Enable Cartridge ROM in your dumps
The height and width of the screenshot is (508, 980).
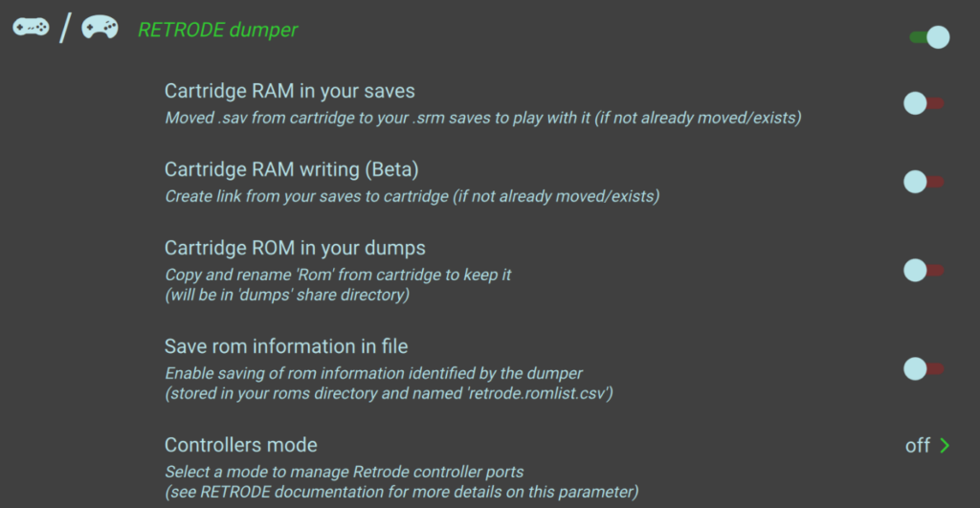click(x=924, y=271)
